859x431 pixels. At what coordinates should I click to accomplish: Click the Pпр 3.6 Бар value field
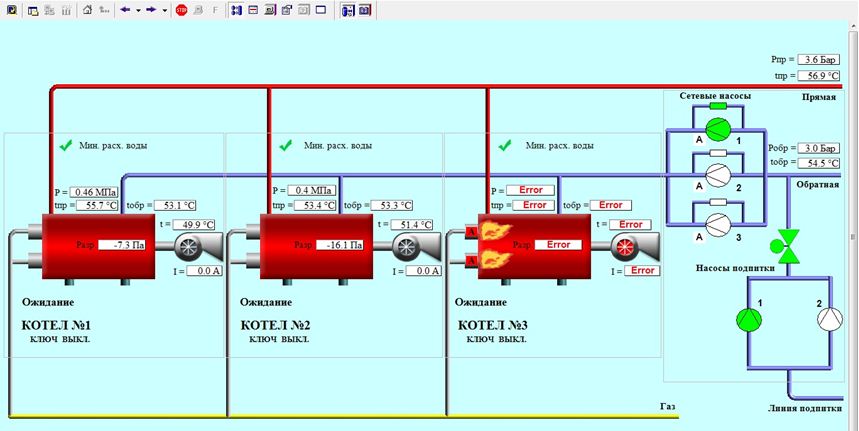click(x=819, y=60)
